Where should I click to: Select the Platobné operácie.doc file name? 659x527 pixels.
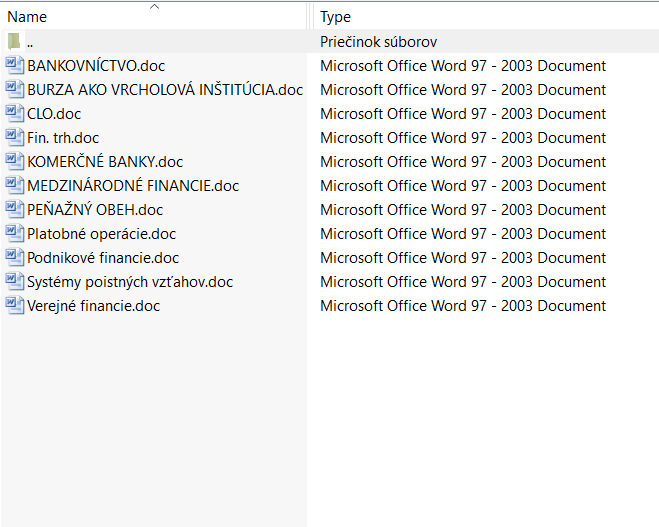101,234
